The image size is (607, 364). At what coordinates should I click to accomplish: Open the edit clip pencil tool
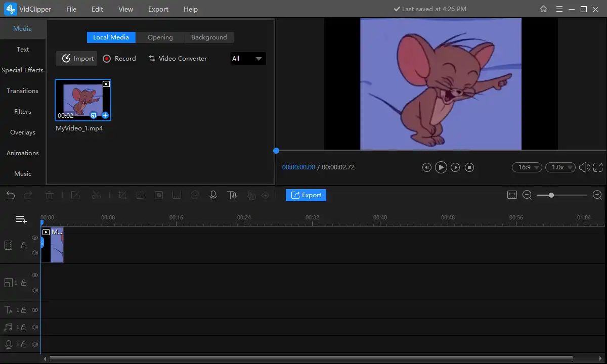click(x=75, y=195)
